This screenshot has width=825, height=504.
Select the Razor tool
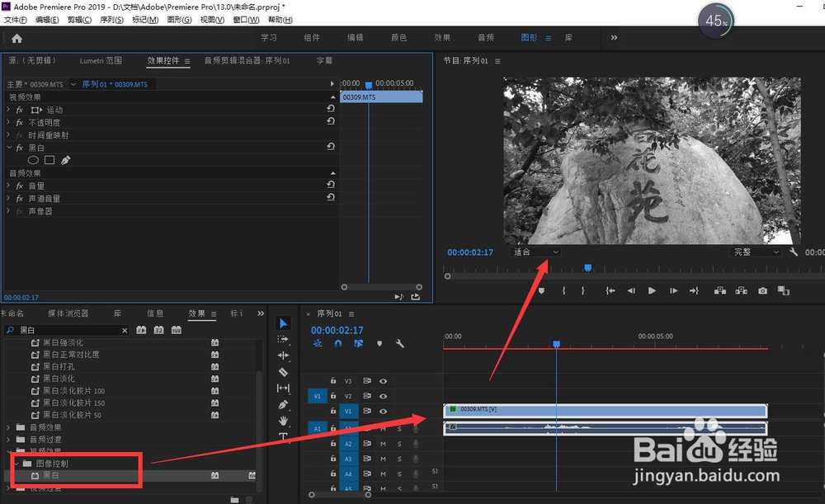point(283,372)
